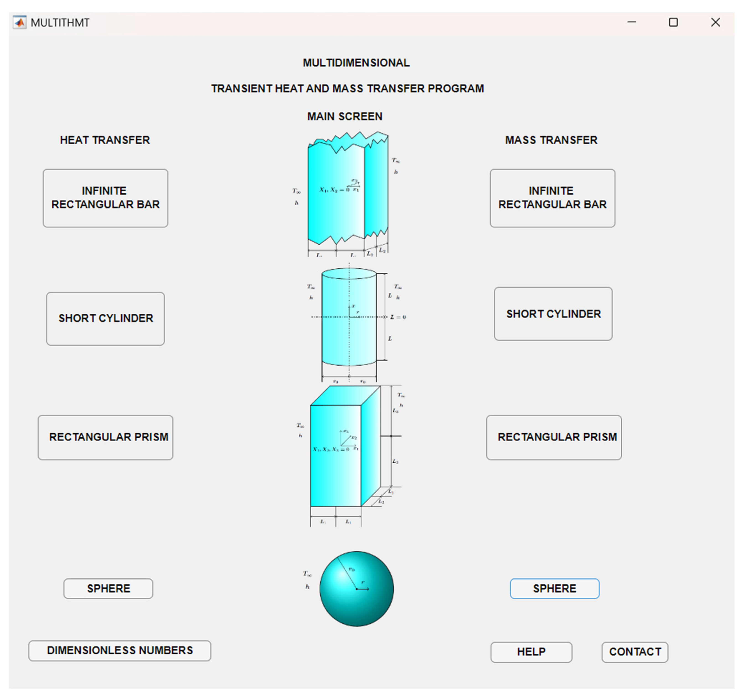Image resolution: width=744 pixels, height=700 pixels.
Task: Select Heat Transfer Rectangular Prism
Action: coord(105,437)
